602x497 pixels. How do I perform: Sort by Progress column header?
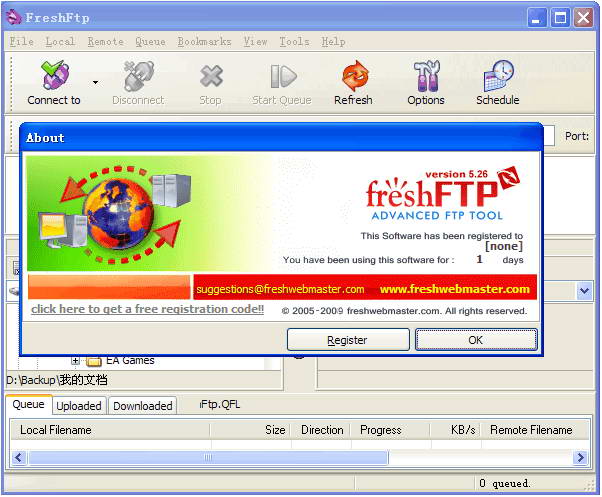390,430
